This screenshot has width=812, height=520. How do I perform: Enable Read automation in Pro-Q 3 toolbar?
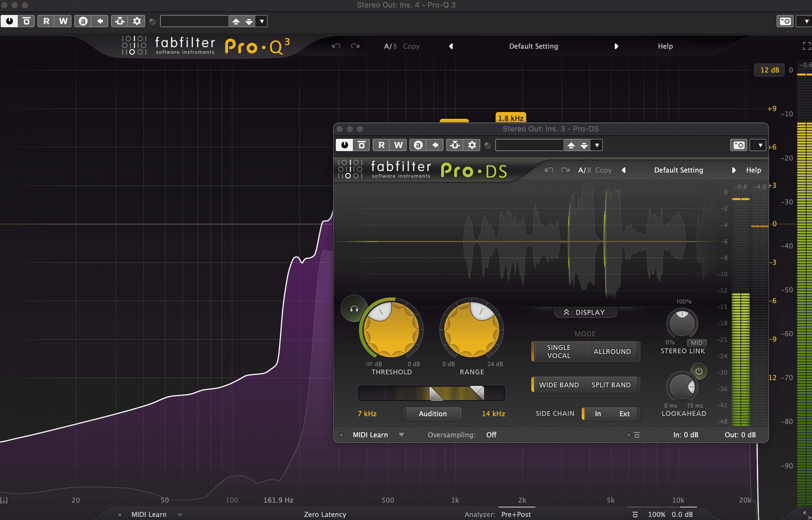pos(46,21)
